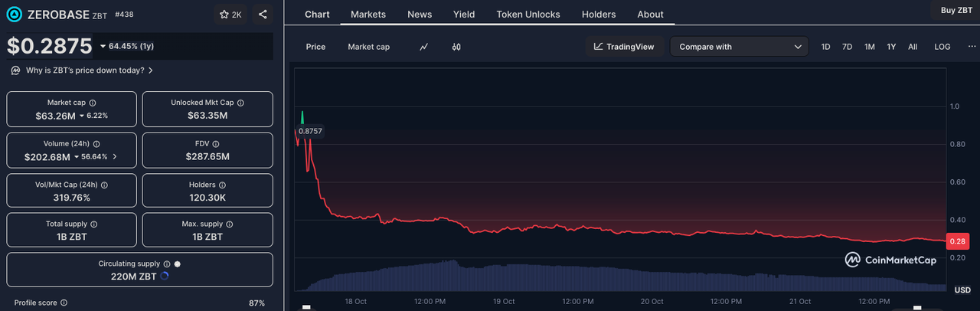The width and height of the screenshot is (980, 311).
Task: Click Holders info icon
Action: 222,185
